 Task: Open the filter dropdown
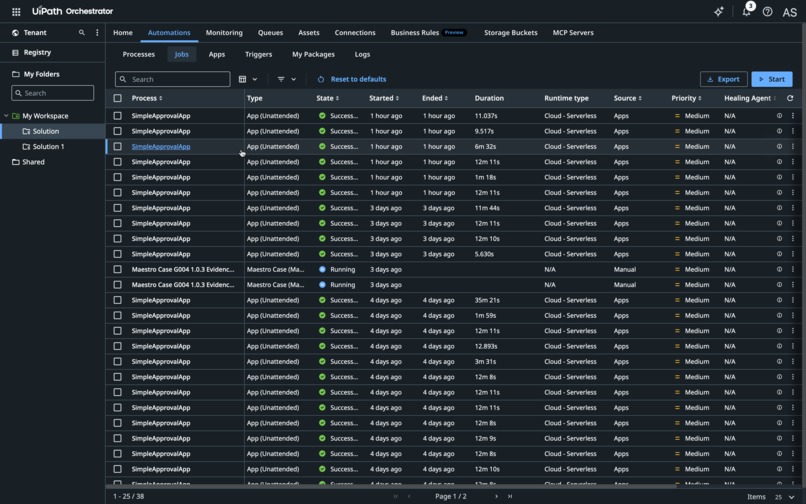click(x=286, y=79)
